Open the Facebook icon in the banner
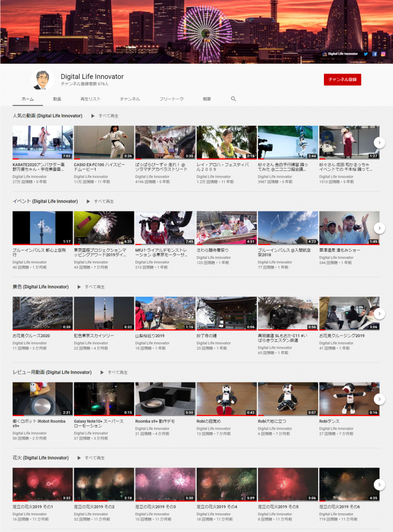The height and width of the screenshot is (532, 393). (374, 54)
